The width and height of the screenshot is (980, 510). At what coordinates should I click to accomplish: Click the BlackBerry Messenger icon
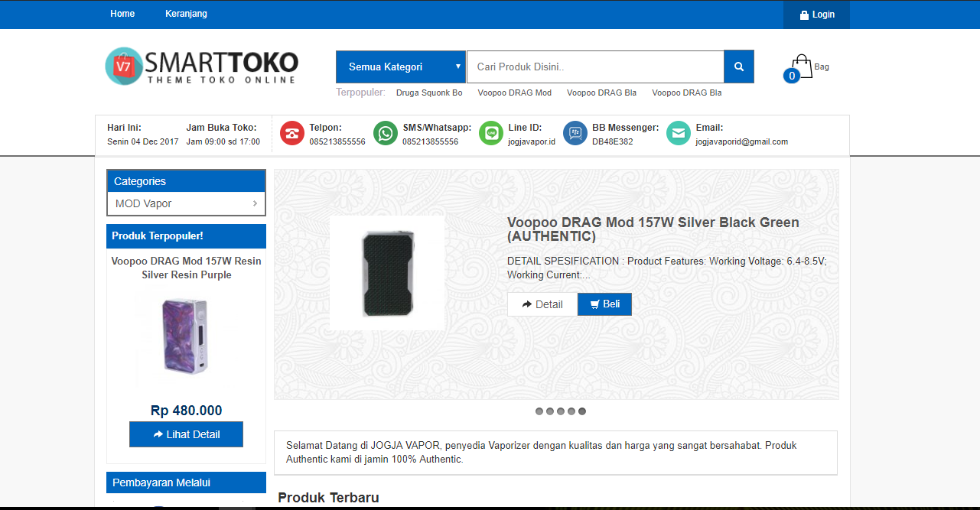(575, 133)
